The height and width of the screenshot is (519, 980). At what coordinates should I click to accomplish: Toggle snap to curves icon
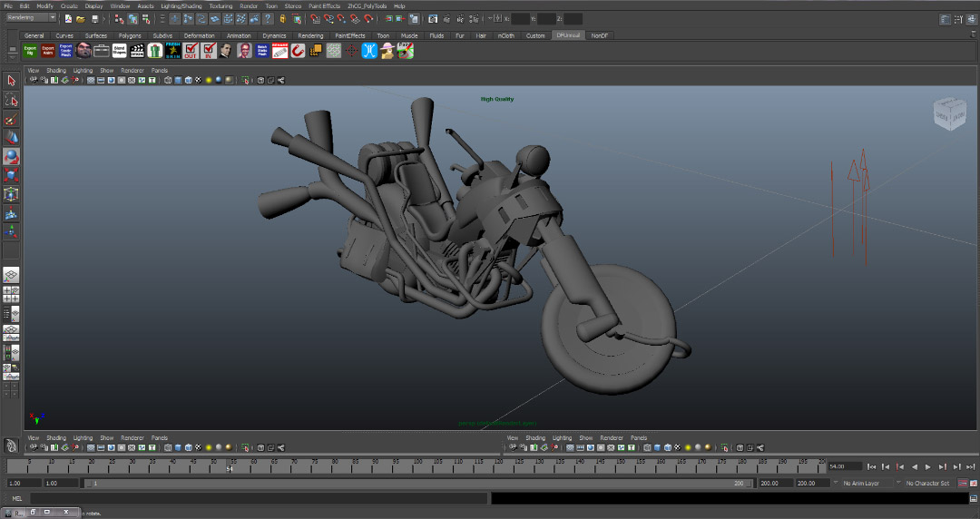328,18
